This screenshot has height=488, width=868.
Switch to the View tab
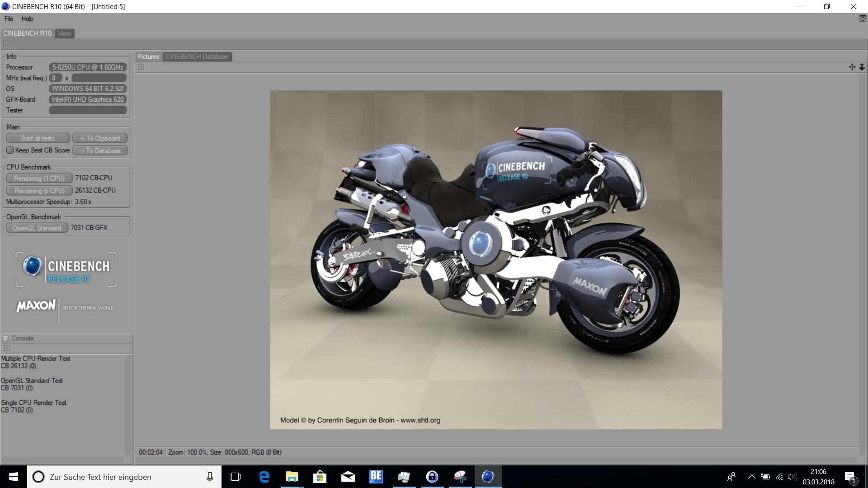64,33
